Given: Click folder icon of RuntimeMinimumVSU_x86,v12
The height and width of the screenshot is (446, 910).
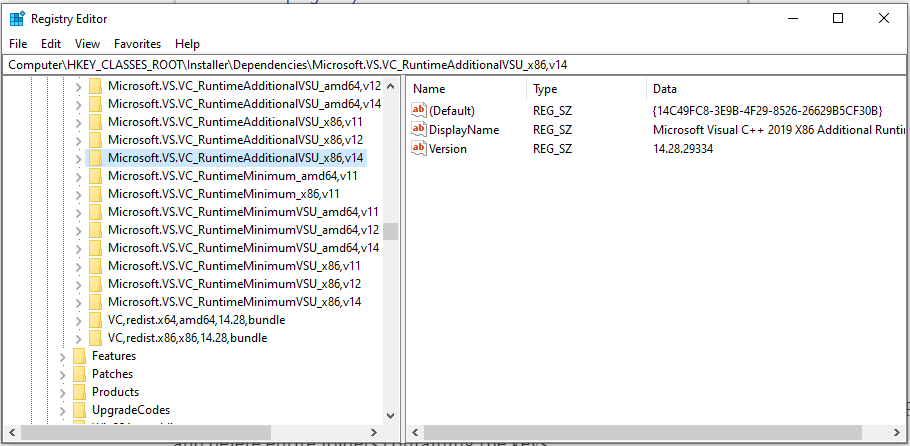Looking at the screenshot, I should [95, 284].
